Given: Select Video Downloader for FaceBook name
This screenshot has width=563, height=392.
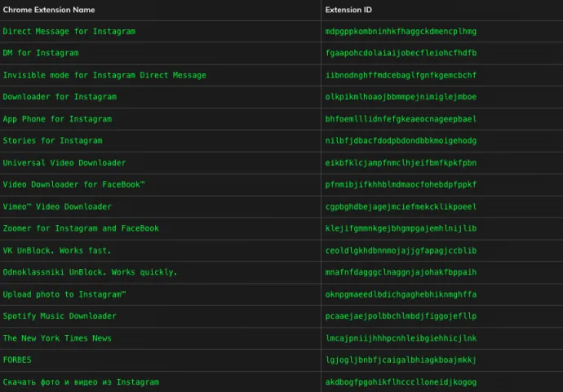Looking at the screenshot, I should click(74, 185).
